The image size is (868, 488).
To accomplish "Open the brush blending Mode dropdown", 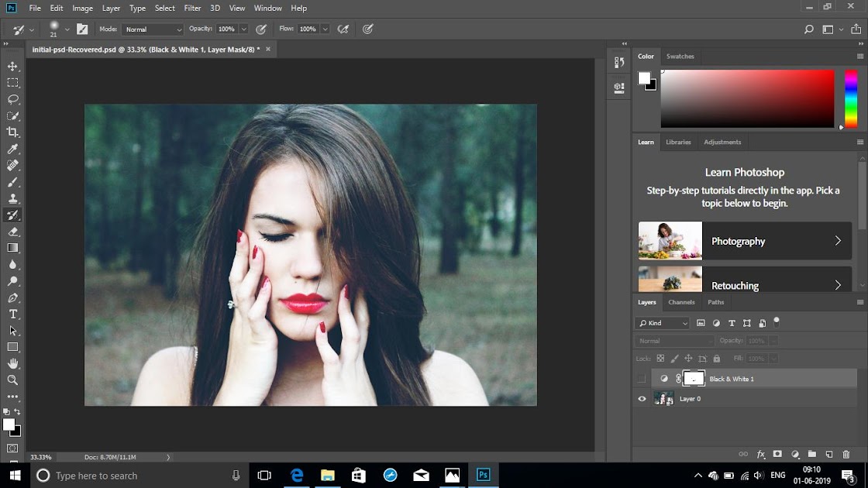I will click(x=152, y=29).
